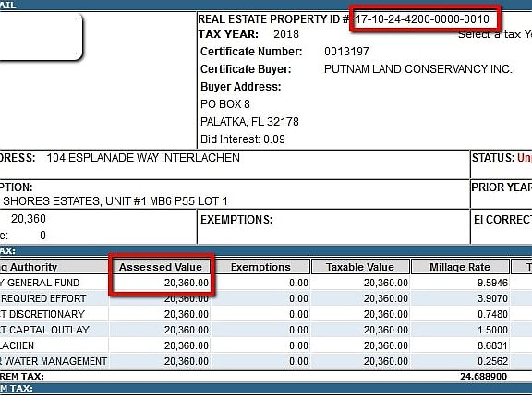The image size is (532, 399).
Task: Click Water Management taxable value 20,360.00
Action: click(386, 361)
